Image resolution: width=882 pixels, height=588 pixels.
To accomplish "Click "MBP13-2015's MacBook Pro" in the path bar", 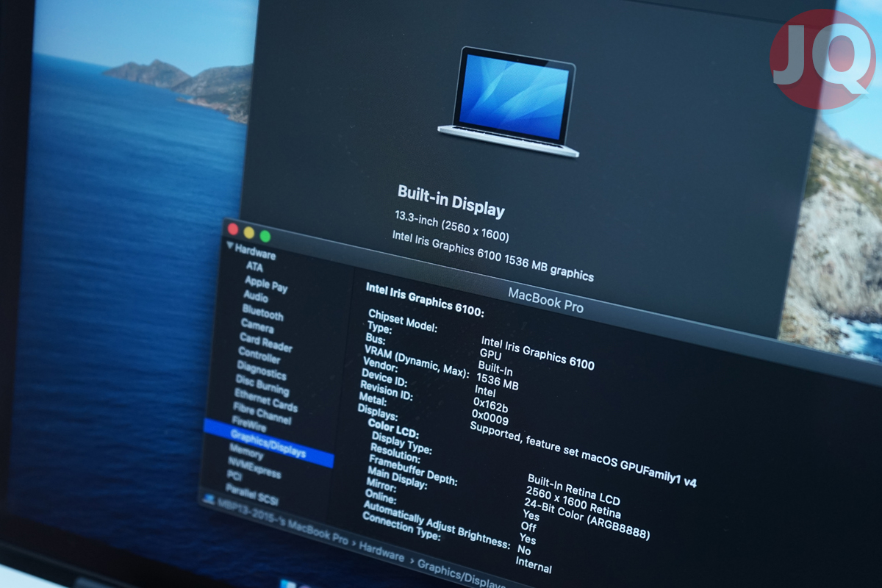I will [282, 521].
